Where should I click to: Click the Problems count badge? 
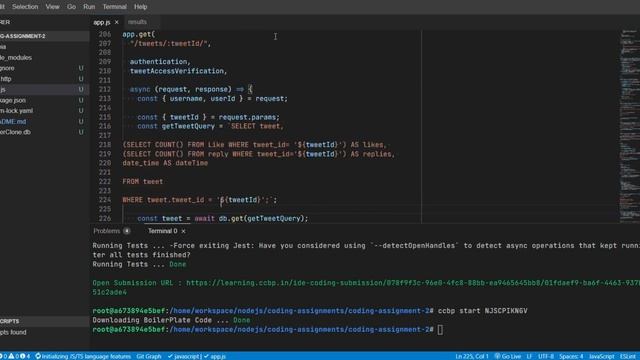[x=127, y=231]
